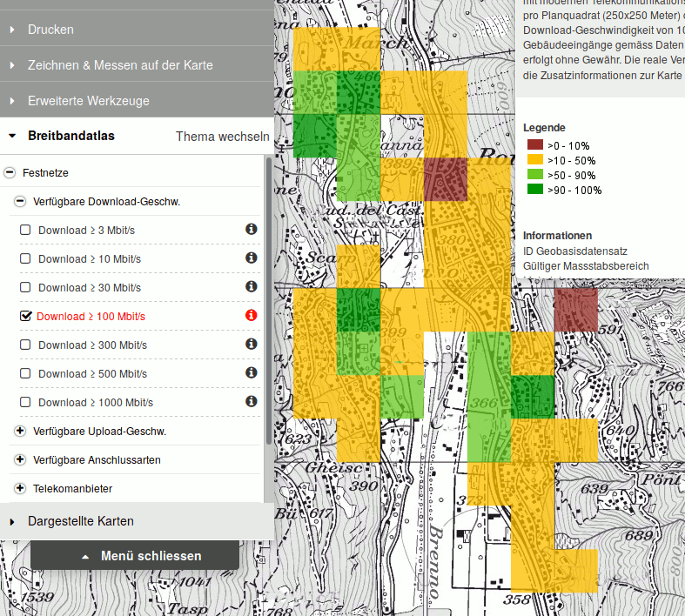Click Thema wechseln link
Viewport: 685px width, 616px height.
pos(222,137)
